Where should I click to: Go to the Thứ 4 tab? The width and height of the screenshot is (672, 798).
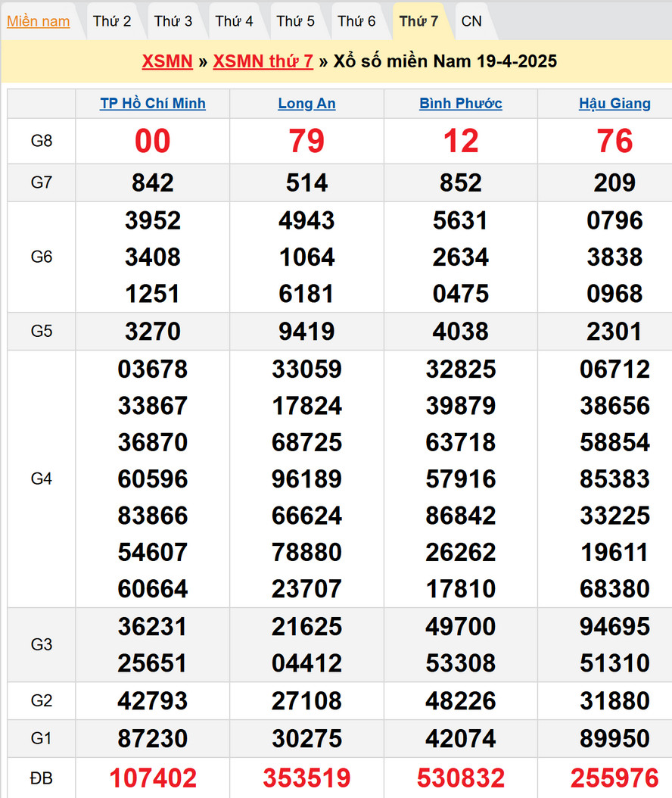point(235,21)
